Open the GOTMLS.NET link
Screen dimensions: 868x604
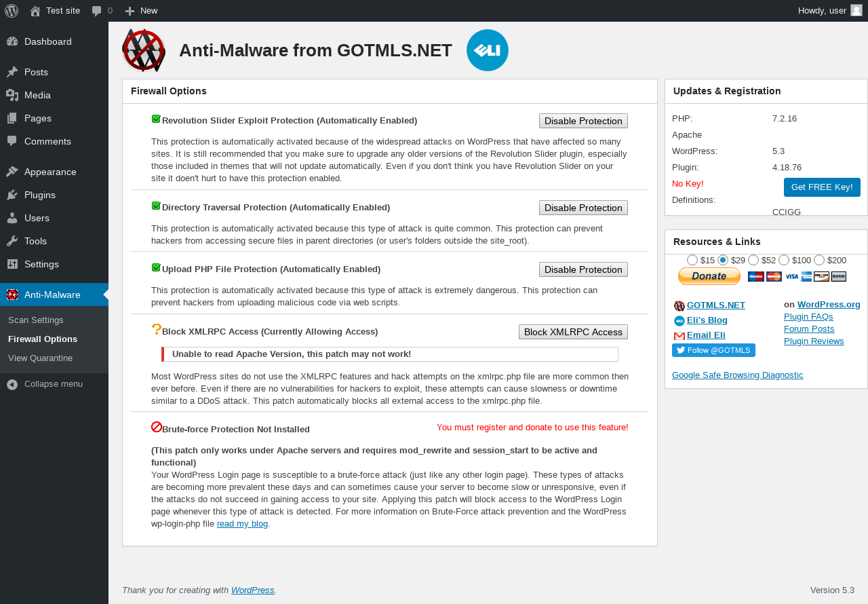click(716, 305)
